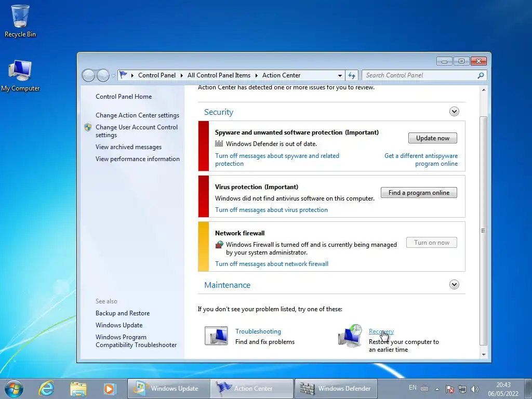This screenshot has height=399, width=532.
Task: Switch to Action Center taskbar window
Action: [251, 389]
